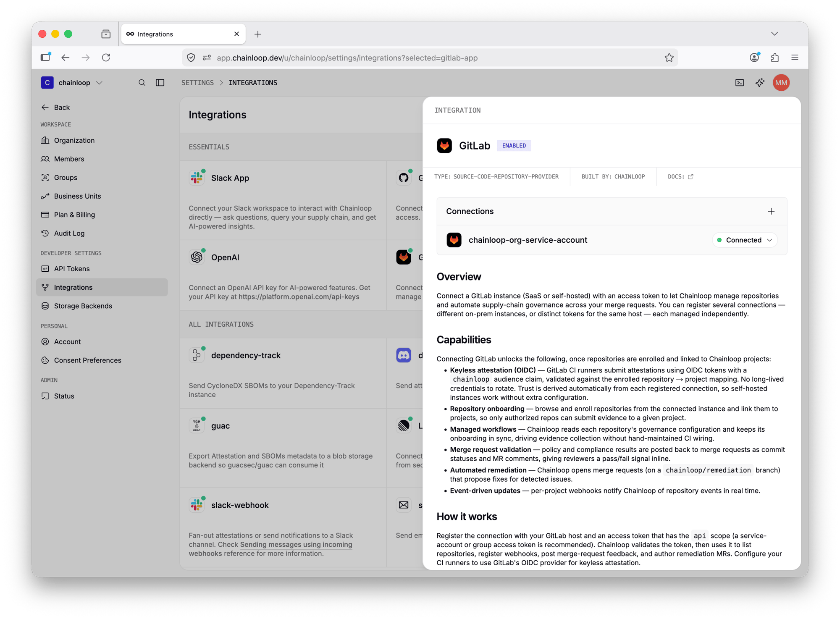Open the new browser tab plus button
This screenshot has width=840, height=619.
pyautogui.click(x=258, y=34)
